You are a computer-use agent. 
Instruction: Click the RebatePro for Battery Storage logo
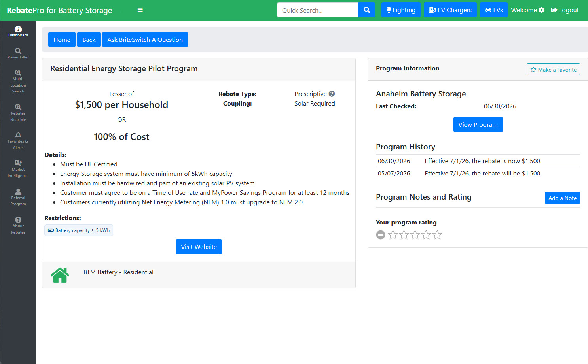click(x=59, y=10)
